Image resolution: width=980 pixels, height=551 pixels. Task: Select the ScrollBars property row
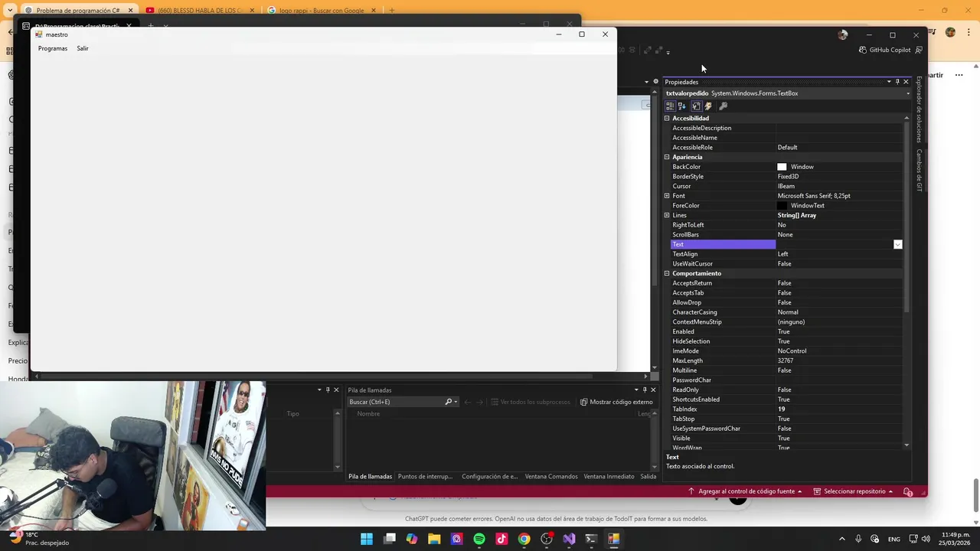coord(786,235)
